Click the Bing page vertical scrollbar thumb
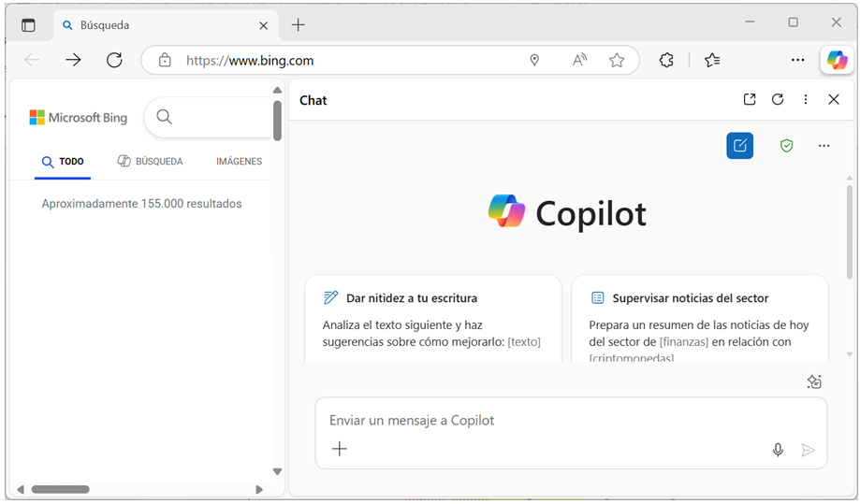860x504 pixels. point(277,121)
